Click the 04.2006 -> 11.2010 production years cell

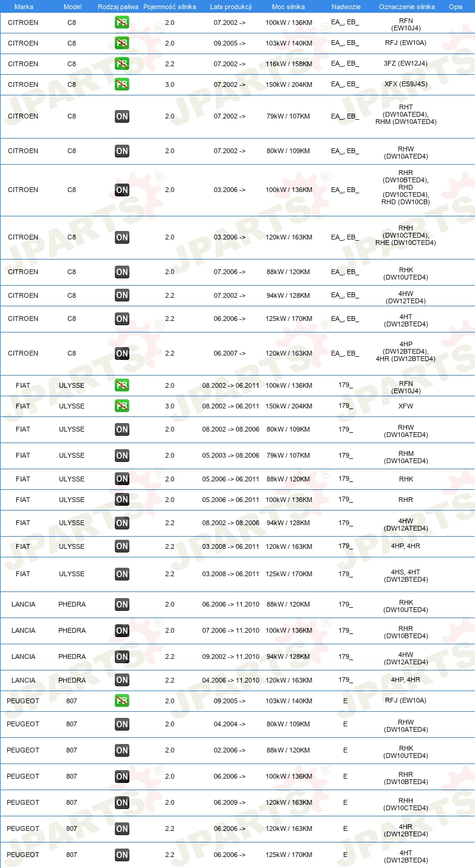(x=231, y=680)
